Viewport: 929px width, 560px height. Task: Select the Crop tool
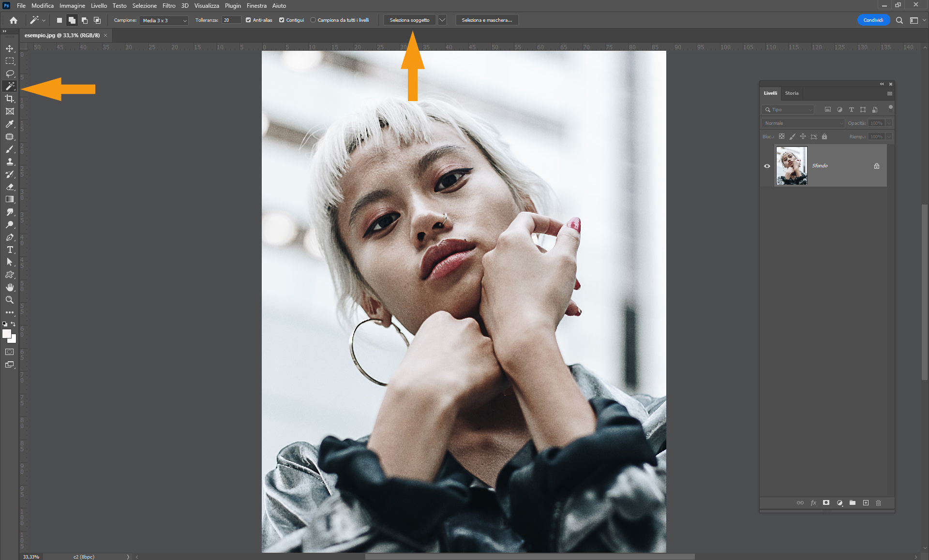10,99
